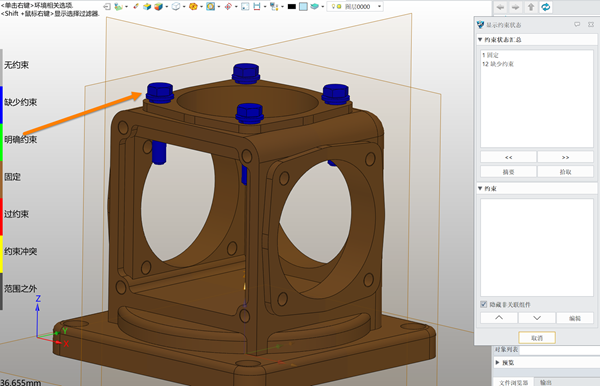Screen dimensions: 600x386
Task: Click the zoom window frame icon in toolbar
Action: point(245,7)
